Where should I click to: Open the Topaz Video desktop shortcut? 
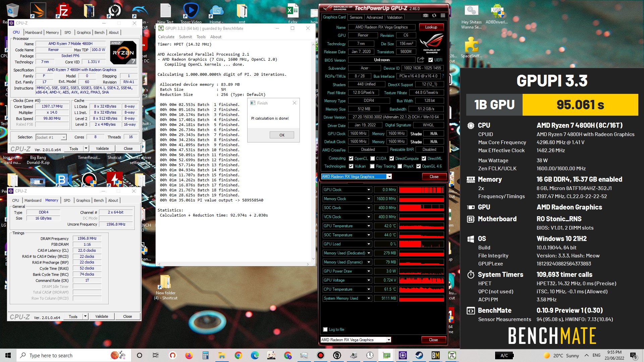[191, 13]
